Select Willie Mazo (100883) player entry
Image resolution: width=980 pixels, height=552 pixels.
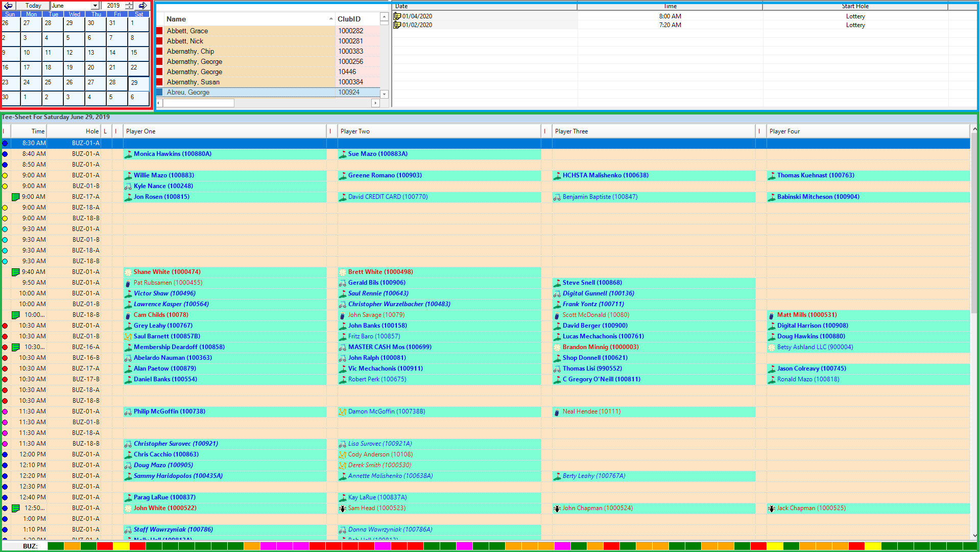(163, 175)
